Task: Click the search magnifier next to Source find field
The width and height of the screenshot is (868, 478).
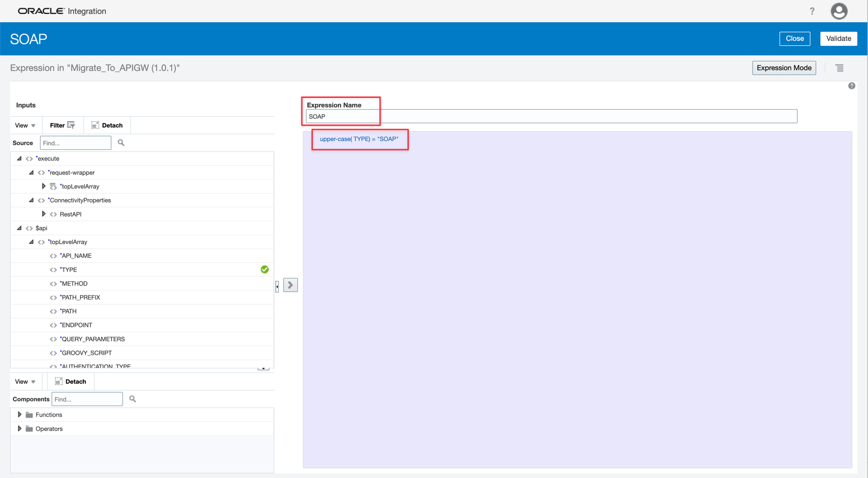Action: (121, 143)
